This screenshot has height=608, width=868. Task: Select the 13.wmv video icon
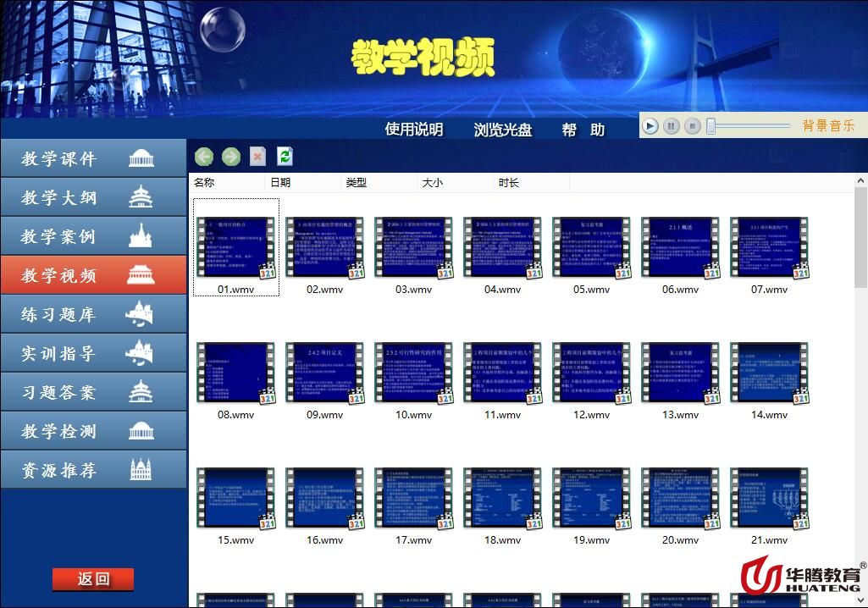[x=680, y=373]
